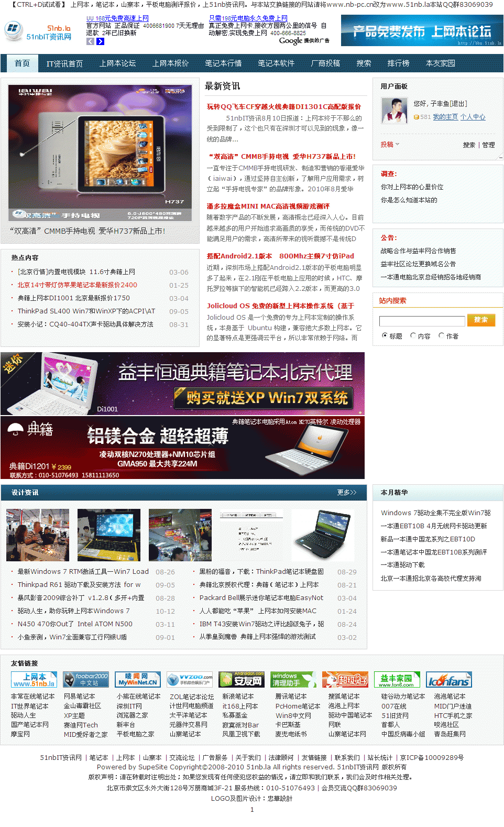Click 更多>> in 设计资讯 header
The height and width of the screenshot is (827, 504).
click(x=347, y=493)
